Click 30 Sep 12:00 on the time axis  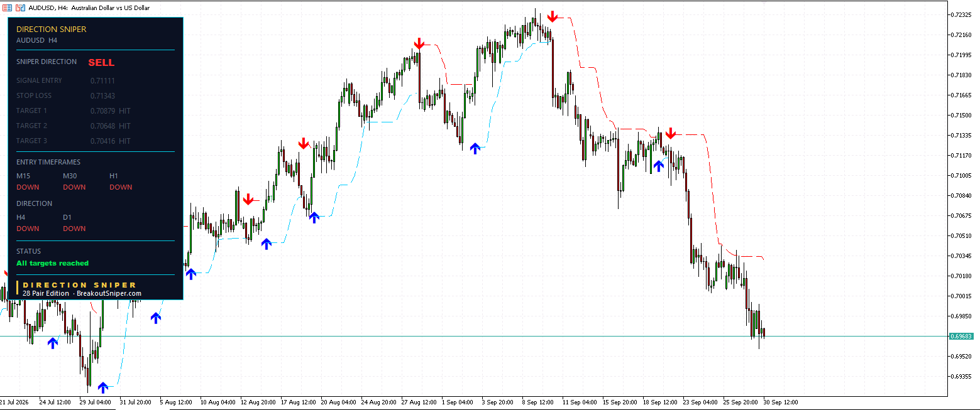click(x=781, y=402)
